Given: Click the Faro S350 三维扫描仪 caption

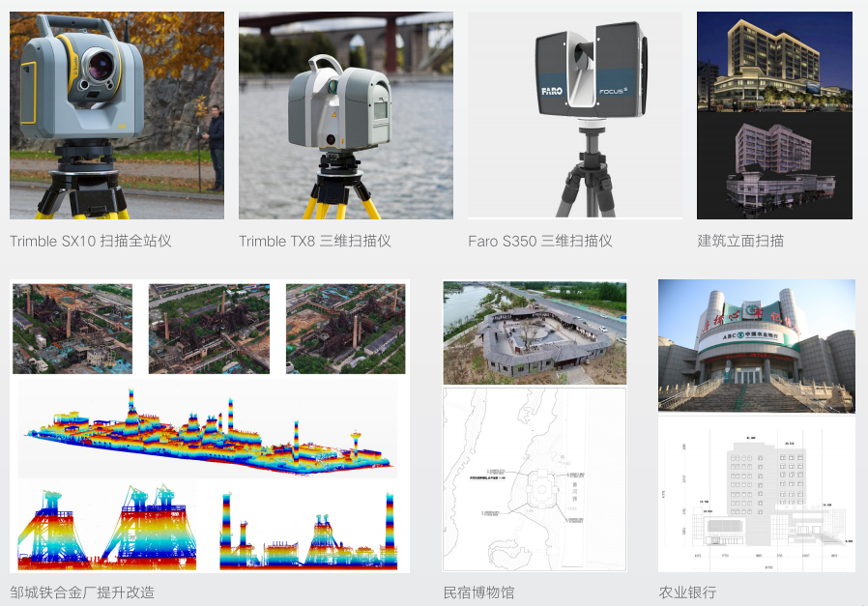Looking at the screenshot, I should pyautogui.click(x=540, y=241).
